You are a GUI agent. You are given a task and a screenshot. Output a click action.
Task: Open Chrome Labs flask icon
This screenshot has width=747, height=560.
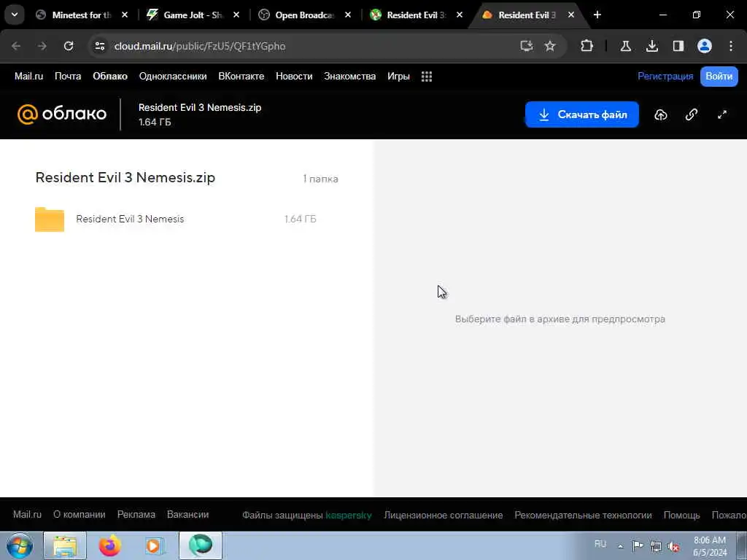pos(625,46)
